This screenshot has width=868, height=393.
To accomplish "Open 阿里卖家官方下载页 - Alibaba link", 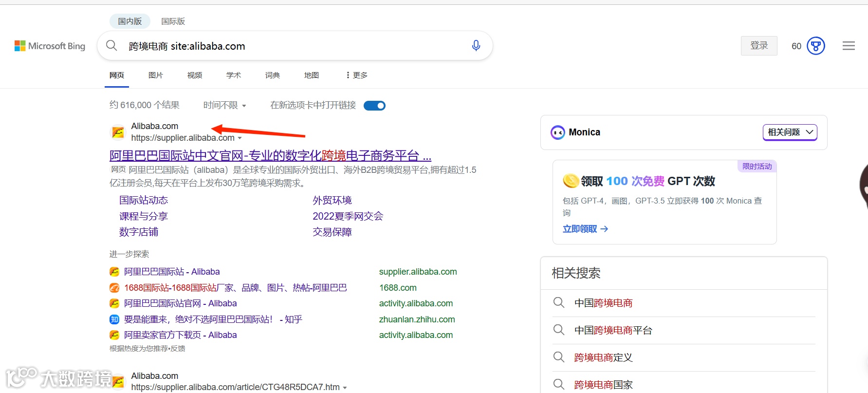I will point(181,335).
